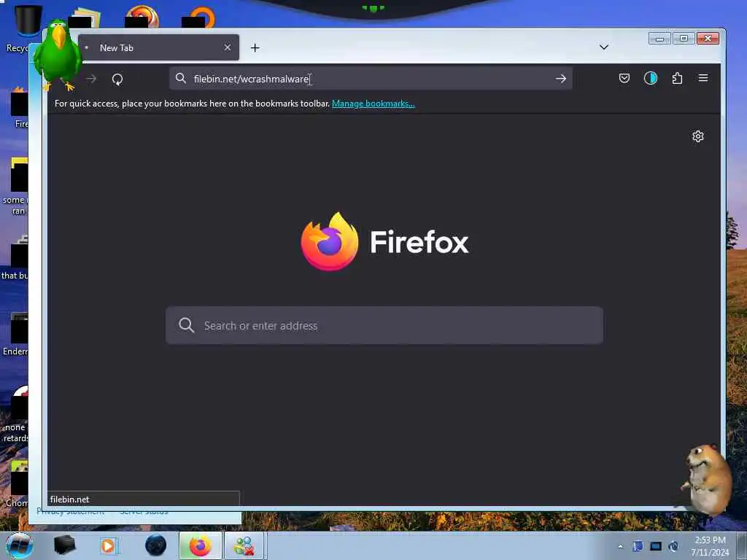Viewport: 747px width, 560px height.
Task: Show hidden system tray icons arrow
Action: pos(620,546)
